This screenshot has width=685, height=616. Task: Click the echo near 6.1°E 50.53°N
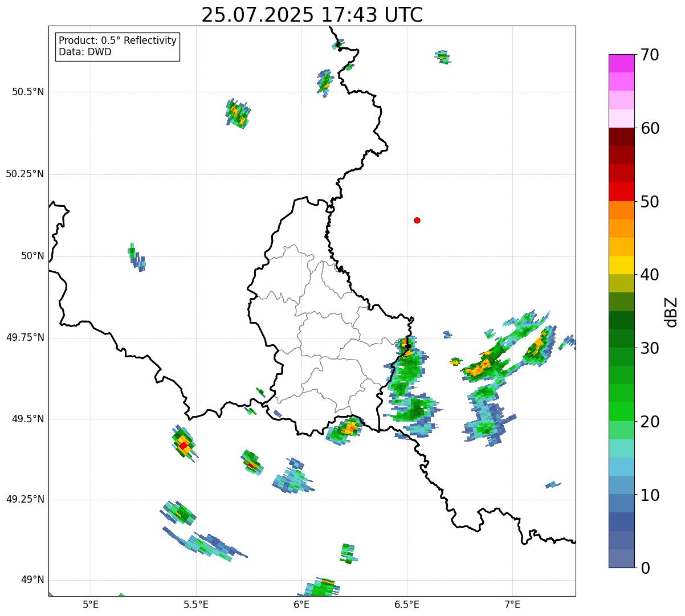(x=324, y=83)
